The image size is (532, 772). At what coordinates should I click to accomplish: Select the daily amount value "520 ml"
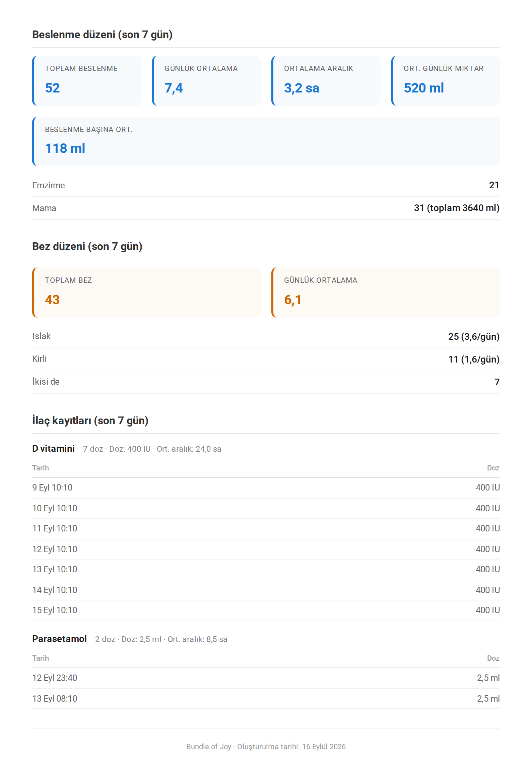pos(424,88)
